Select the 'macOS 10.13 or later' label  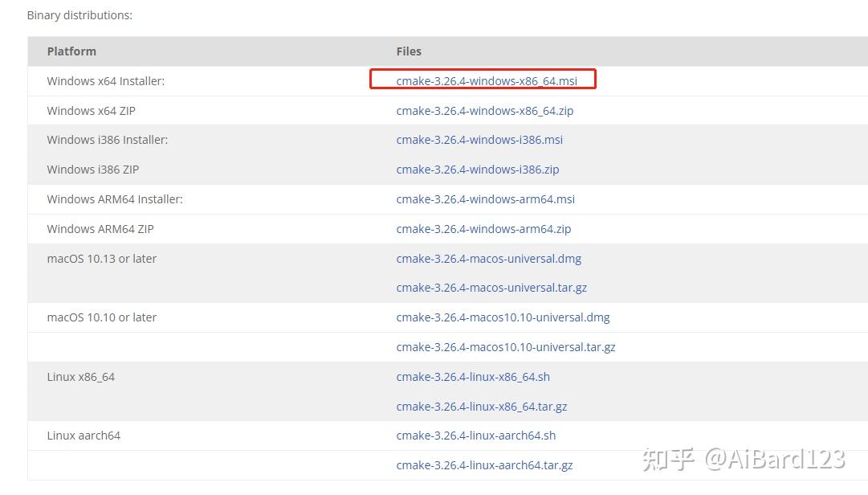[x=102, y=259]
